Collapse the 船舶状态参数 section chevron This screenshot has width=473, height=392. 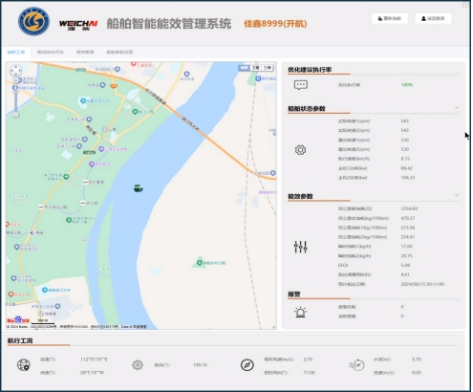click(x=457, y=107)
